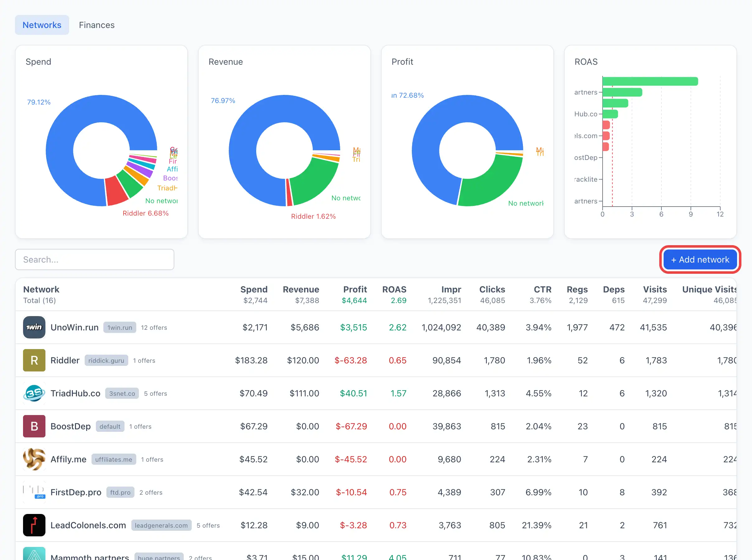Select the Networks tab
The height and width of the screenshot is (560, 752).
click(x=42, y=25)
